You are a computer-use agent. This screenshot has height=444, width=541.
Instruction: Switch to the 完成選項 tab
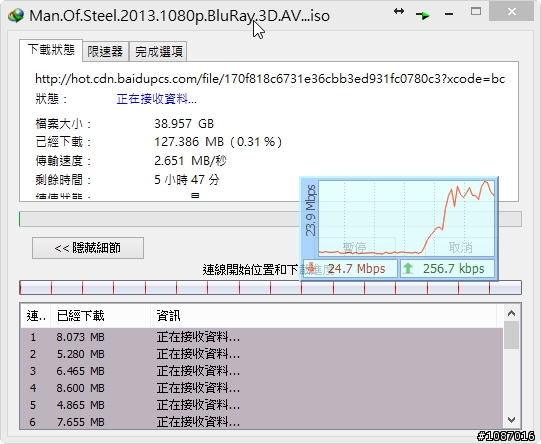[158, 51]
